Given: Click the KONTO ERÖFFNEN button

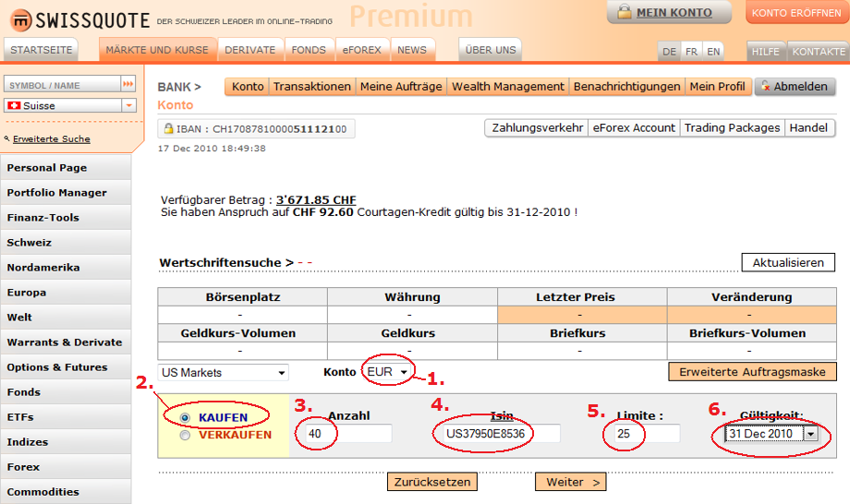Looking at the screenshot, I should coord(796,12).
